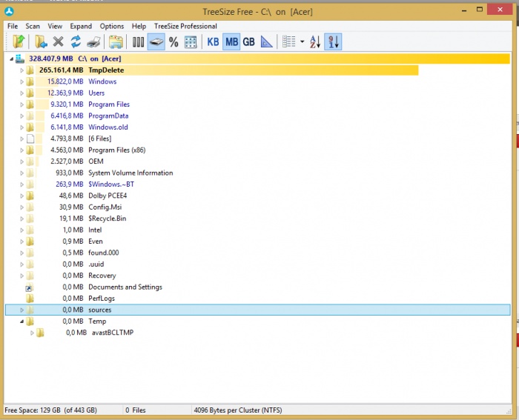The image size is (519, 420).
Task: Open in Windows Explorer toolbar icon
Action: coord(116,42)
